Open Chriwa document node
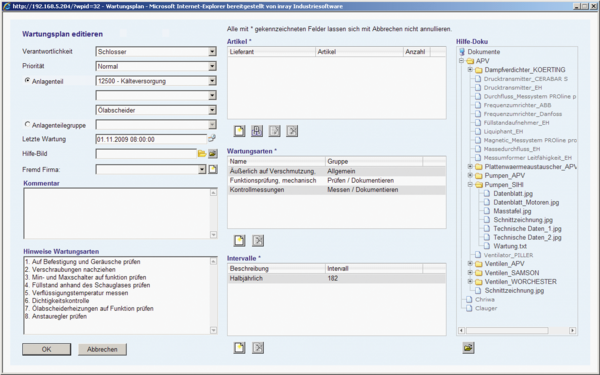This screenshot has height=375, width=600. coord(484,300)
